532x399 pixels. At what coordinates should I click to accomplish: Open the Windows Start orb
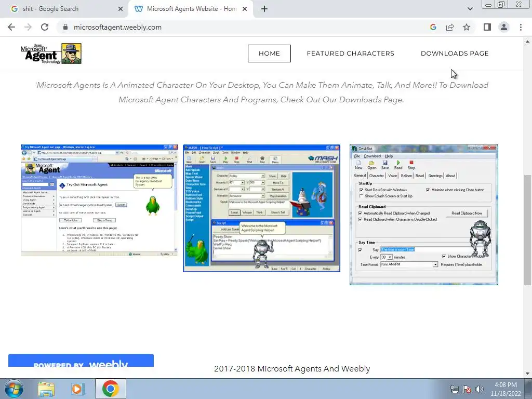click(x=14, y=389)
